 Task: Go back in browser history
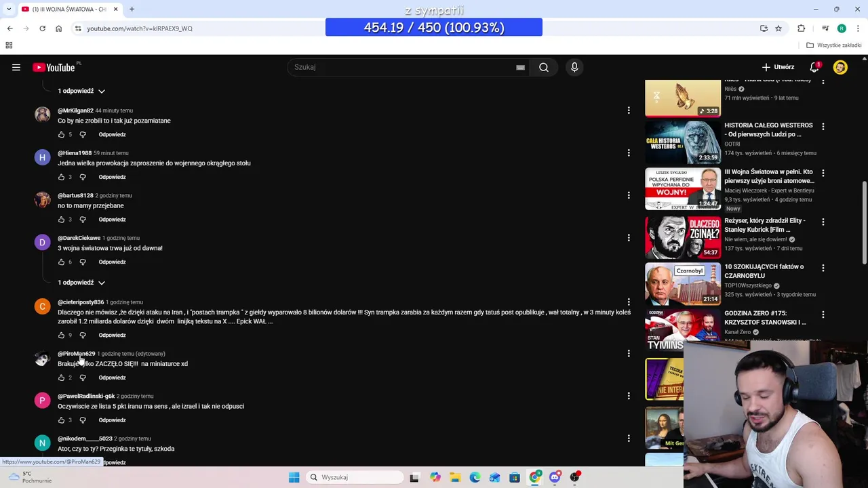(9, 28)
